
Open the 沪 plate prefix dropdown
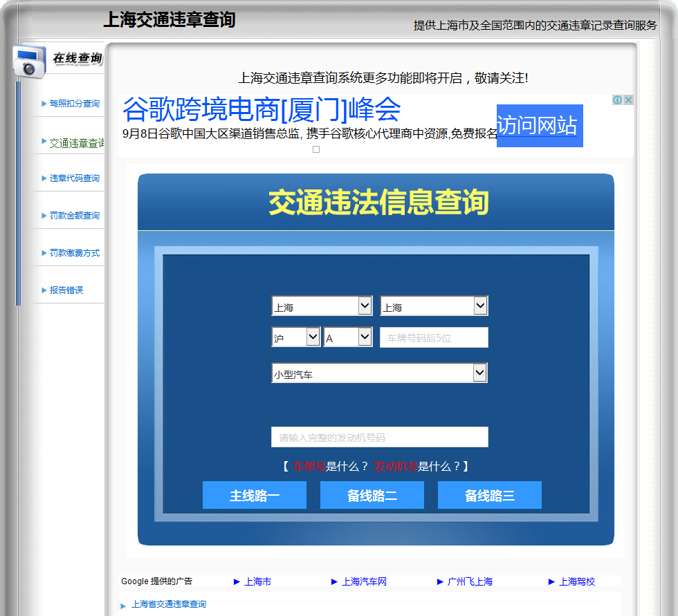point(296,337)
